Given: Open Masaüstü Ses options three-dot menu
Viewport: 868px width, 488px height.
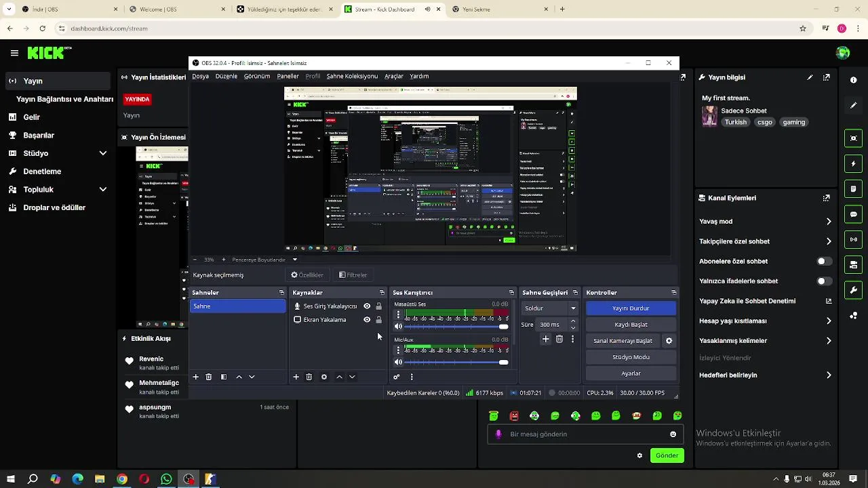Looking at the screenshot, I should point(398,314).
